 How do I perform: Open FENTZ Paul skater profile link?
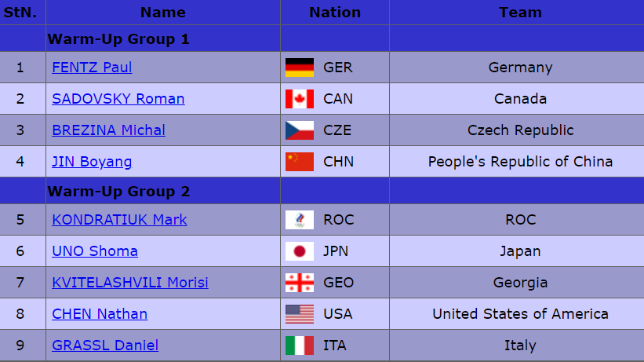point(92,68)
